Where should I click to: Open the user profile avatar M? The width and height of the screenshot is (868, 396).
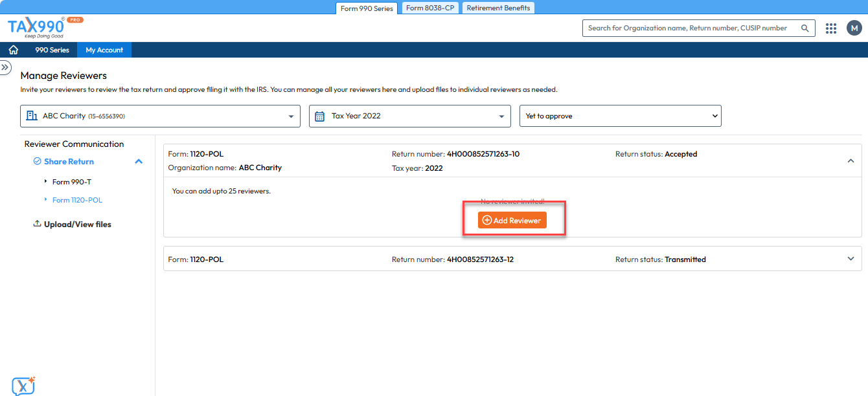[x=854, y=28]
